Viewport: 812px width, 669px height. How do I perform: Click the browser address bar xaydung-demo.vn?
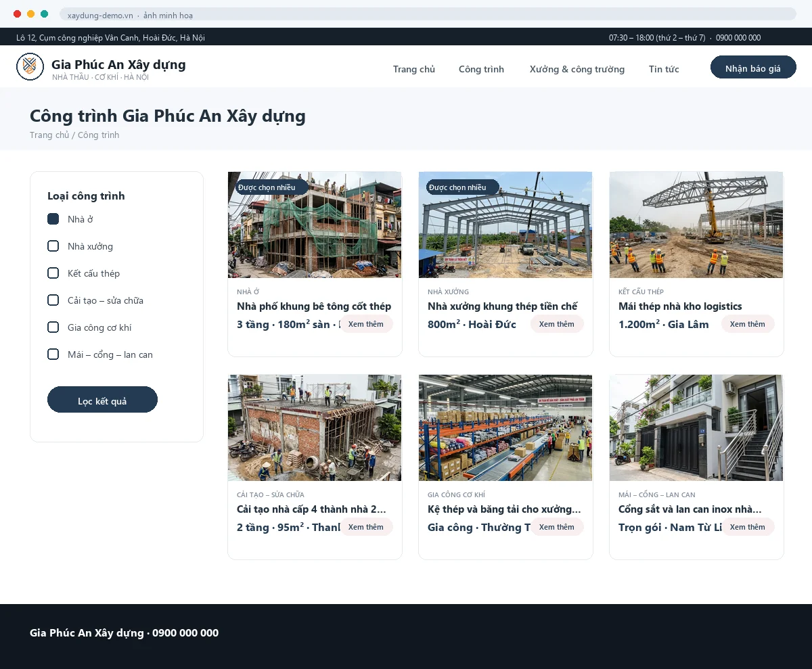point(428,14)
